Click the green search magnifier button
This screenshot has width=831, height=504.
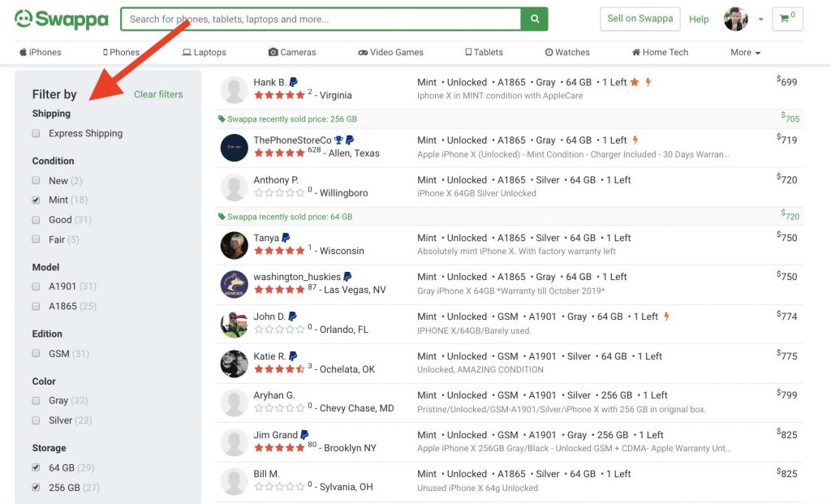[x=534, y=19]
